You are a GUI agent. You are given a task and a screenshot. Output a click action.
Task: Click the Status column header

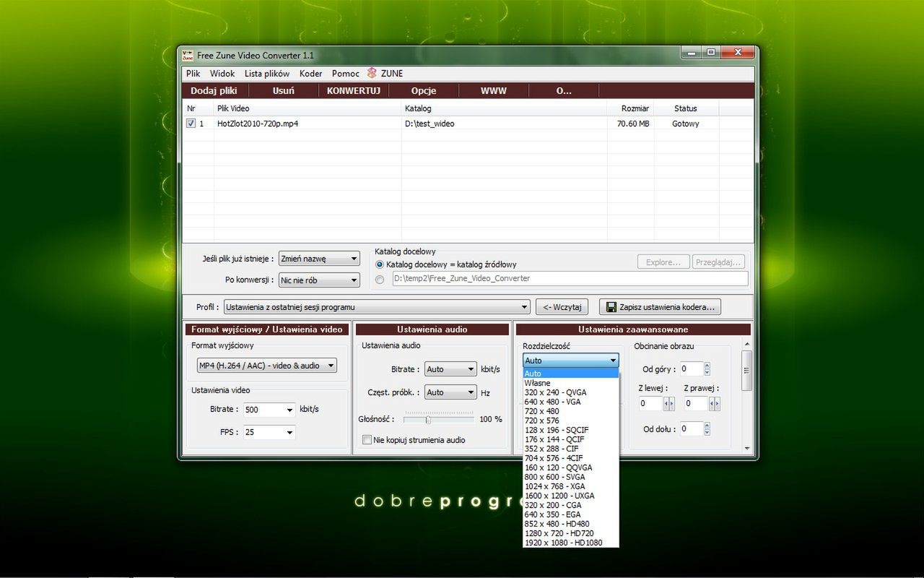(x=686, y=108)
